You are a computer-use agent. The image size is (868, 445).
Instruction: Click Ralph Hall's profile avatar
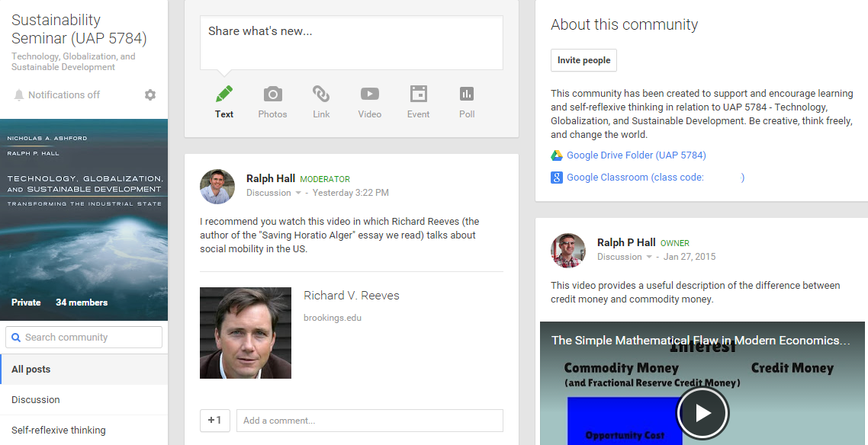217,186
